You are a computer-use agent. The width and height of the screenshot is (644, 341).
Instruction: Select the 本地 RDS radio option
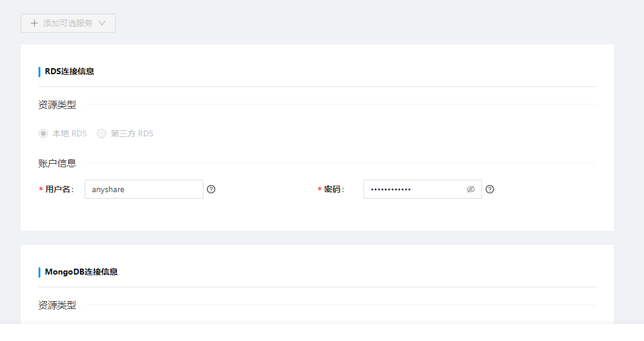tap(43, 133)
